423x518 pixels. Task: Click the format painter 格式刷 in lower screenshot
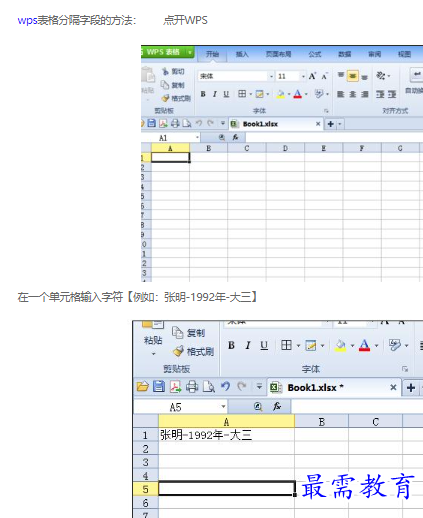[194, 351]
